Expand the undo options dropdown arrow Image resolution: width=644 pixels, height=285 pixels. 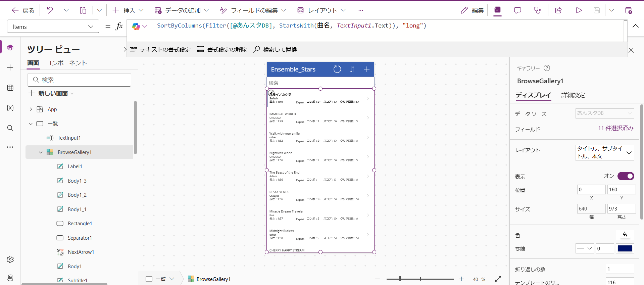click(x=66, y=10)
